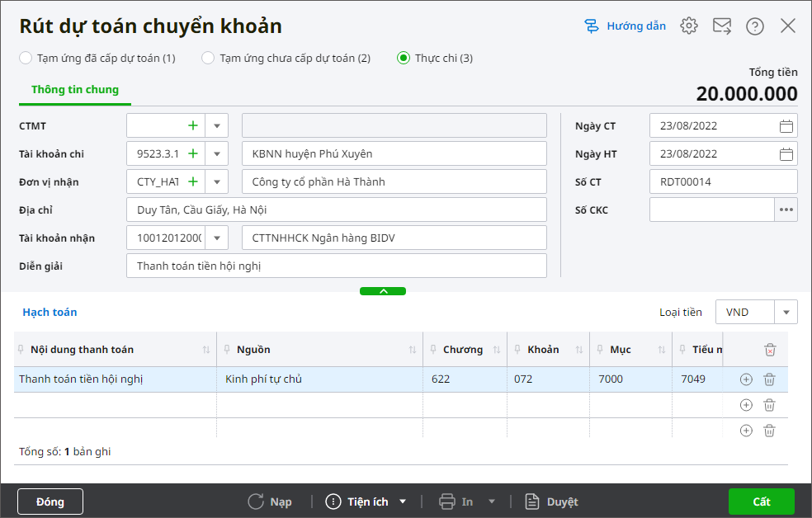The width and height of the screenshot is (812, 518).
Task: Click the Khoản cell 072
Action: click(x=549, y=379)
